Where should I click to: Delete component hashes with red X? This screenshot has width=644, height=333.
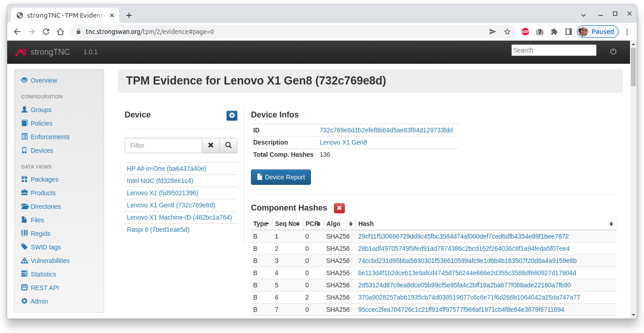339,208
